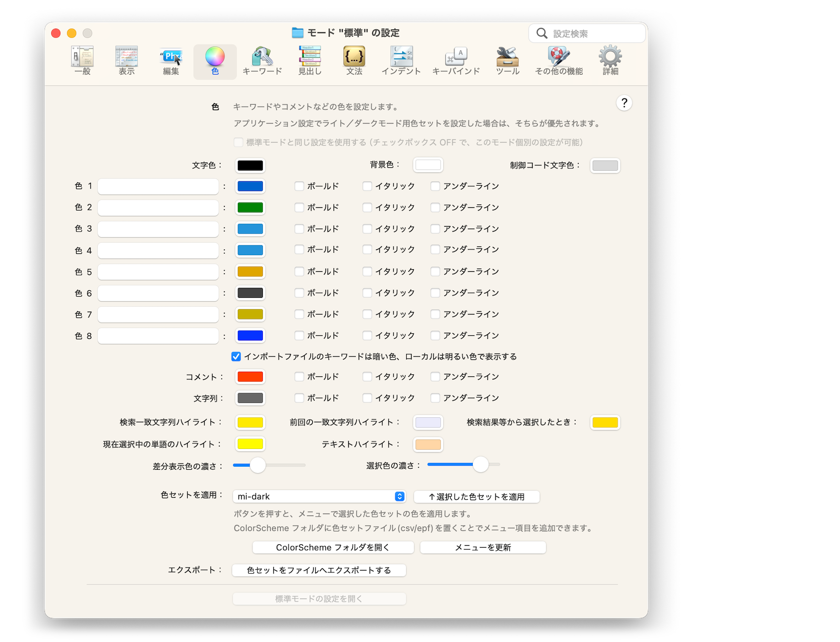Open the 表示 (Display) settings pane
The width and height of the screenshot is (840, 642).
tap(126, 61)
